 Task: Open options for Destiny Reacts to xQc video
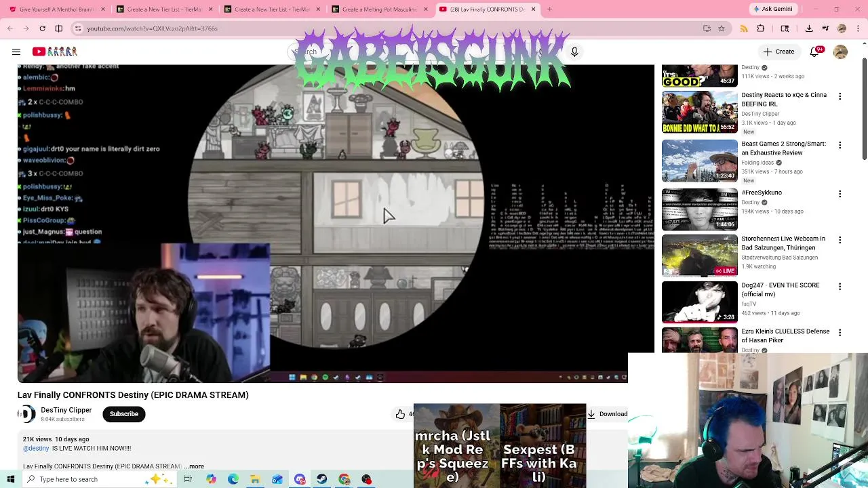tap(840, 96)
